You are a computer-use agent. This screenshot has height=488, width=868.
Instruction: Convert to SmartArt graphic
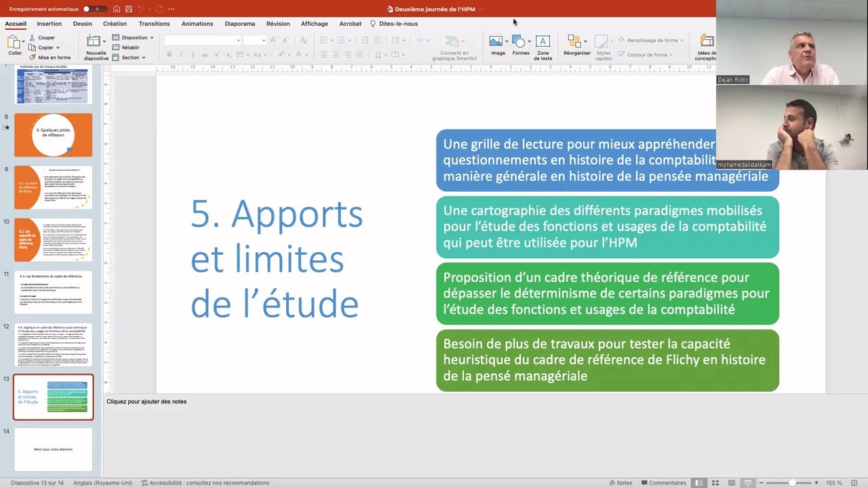coord(454,47)
